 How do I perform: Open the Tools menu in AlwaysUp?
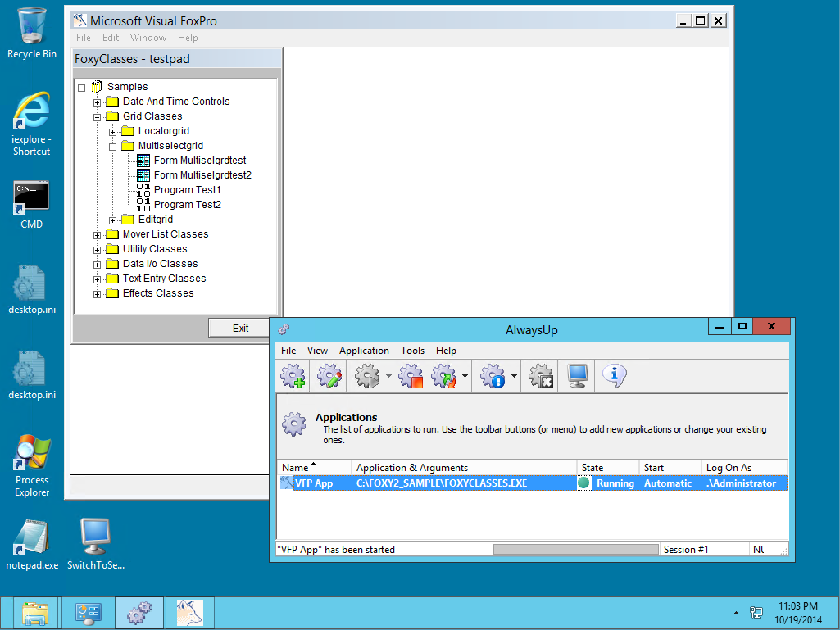click(412, 351)
